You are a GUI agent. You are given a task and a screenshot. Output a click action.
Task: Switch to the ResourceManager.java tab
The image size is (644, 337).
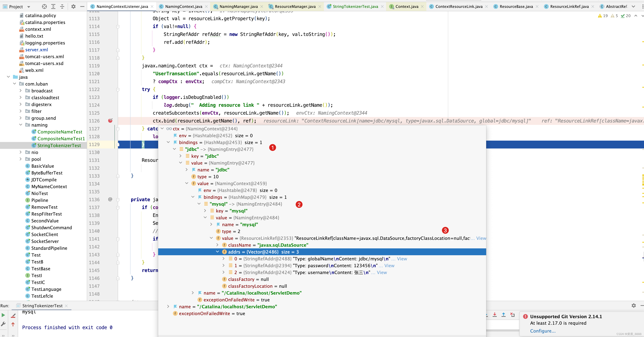point(295,7)
